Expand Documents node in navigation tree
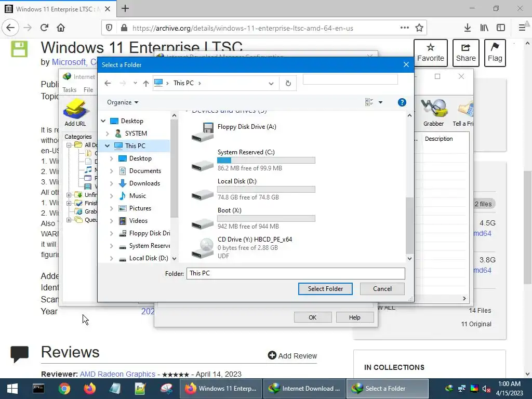Image resolution: width=532 pixels, height=399 pixels. coord(111,171)
